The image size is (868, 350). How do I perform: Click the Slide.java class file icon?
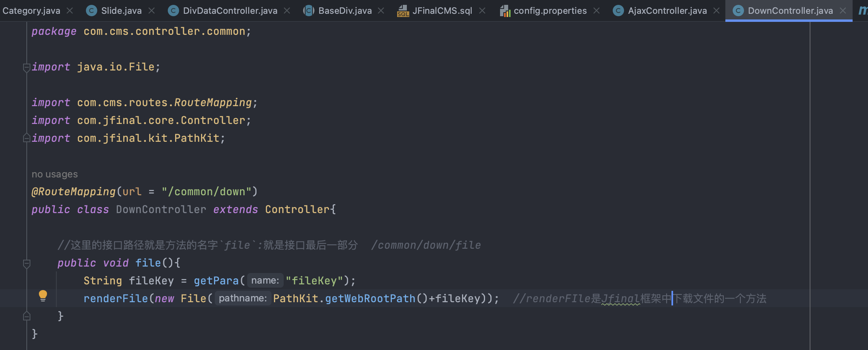pyautogui.click(x=92, y=11)
